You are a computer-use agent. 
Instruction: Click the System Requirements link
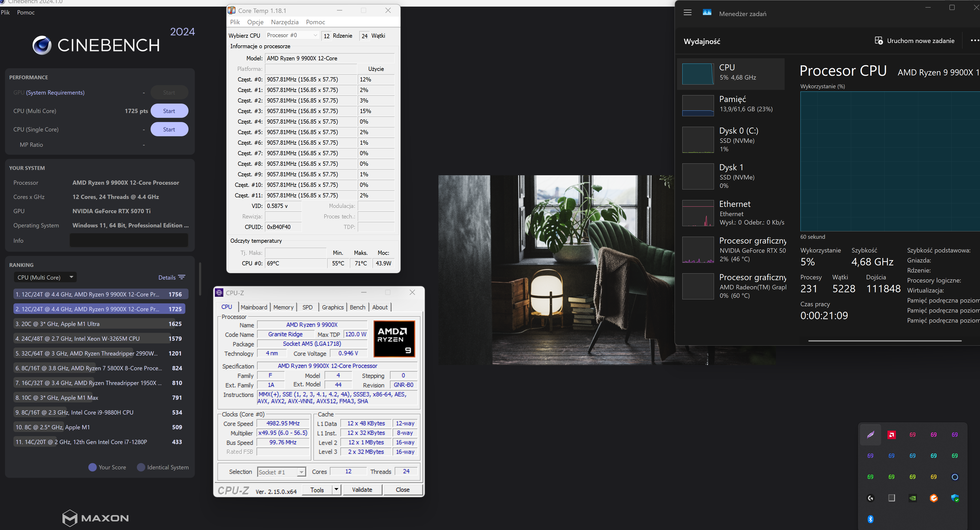tap(55, 93)
